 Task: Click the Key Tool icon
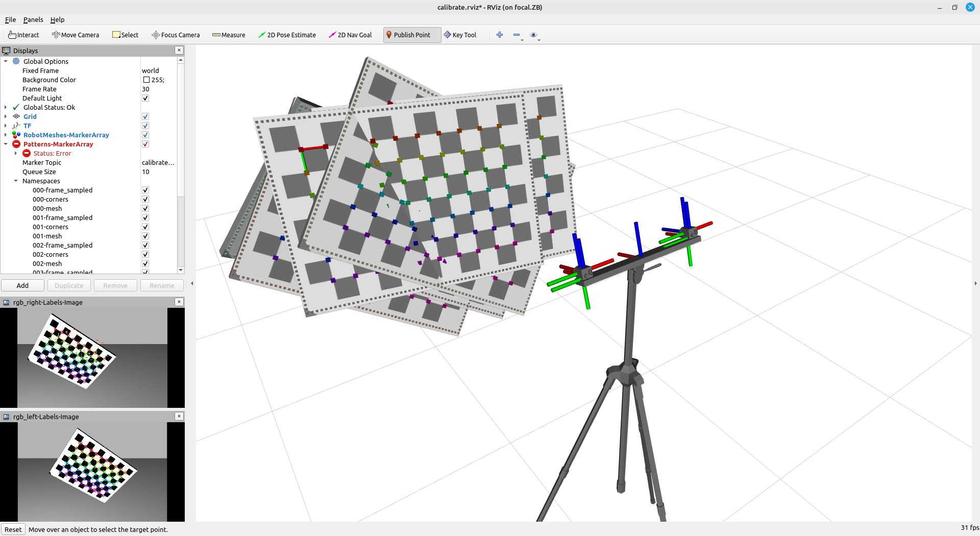pyautogui.click(x=460, y=35)
